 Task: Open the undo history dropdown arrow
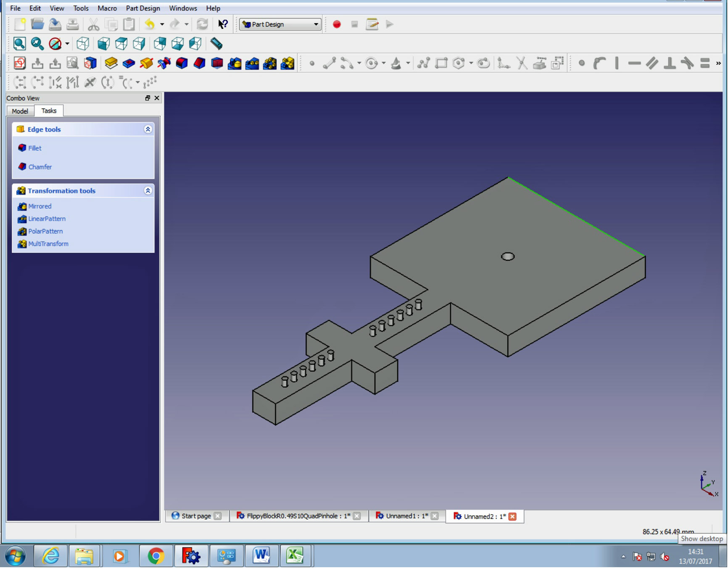[162, 24]
